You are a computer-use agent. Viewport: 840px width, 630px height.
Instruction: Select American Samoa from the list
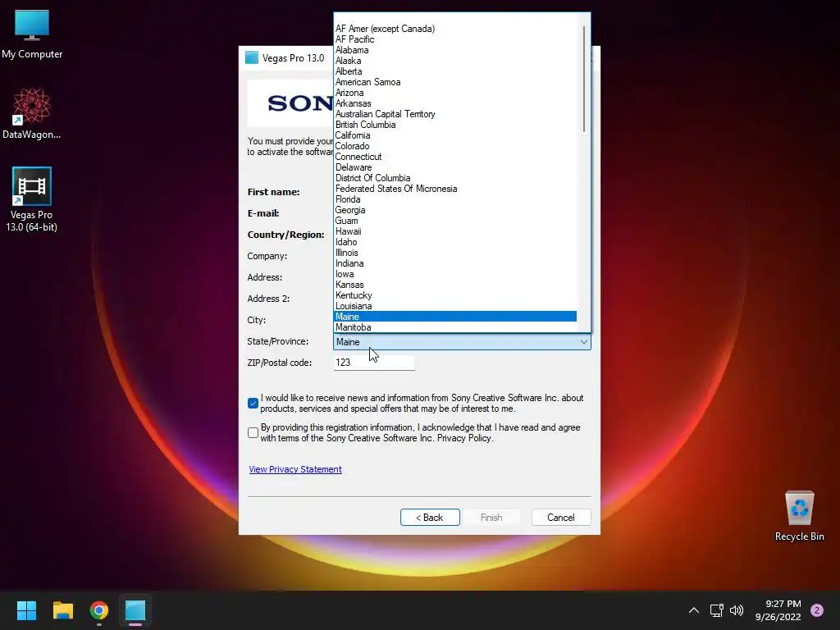454,83
